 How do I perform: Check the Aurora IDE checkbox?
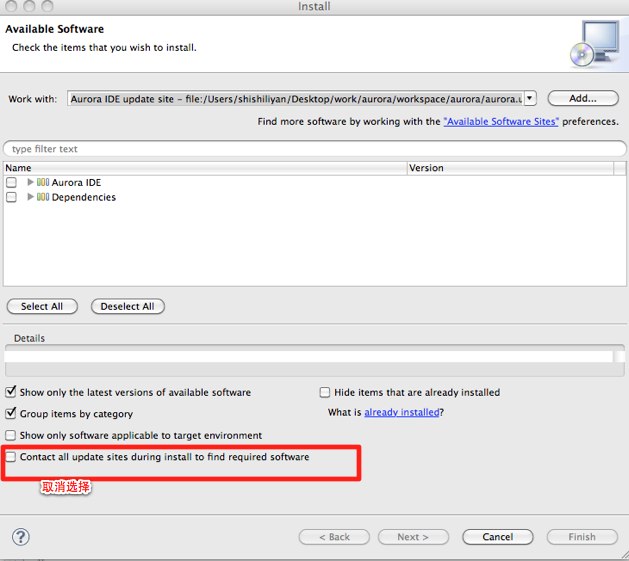pyautogui.click(x=11, y=183)
